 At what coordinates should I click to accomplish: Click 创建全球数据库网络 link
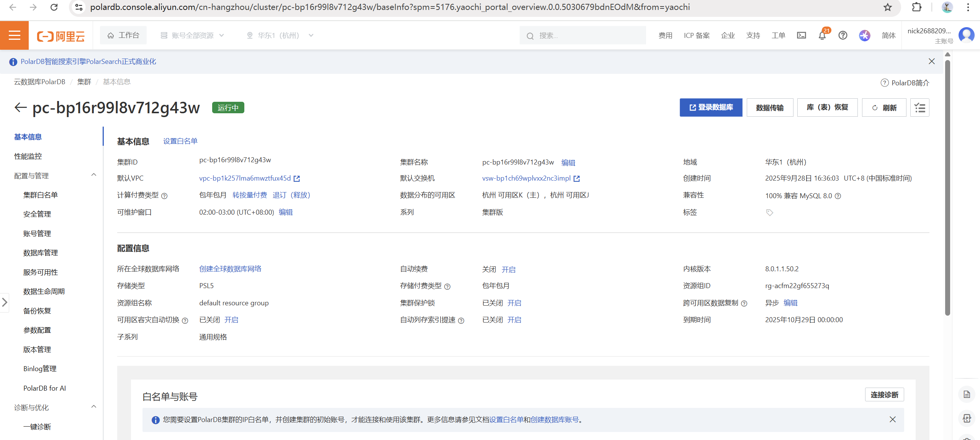point(230,269)
